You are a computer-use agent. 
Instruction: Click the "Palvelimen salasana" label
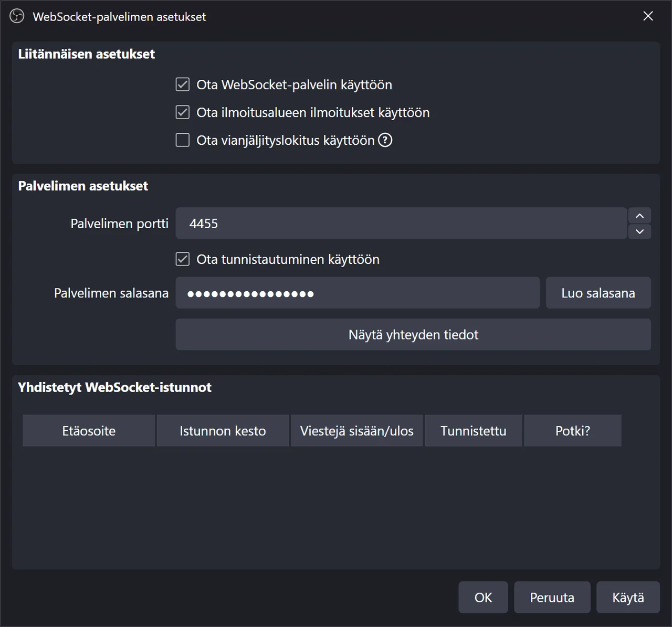[x=111, y=293]
